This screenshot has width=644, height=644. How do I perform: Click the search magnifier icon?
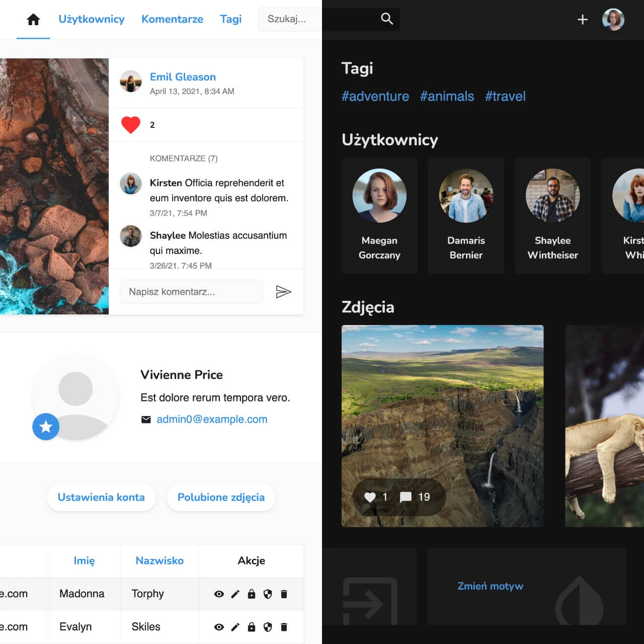pos(386,19)
